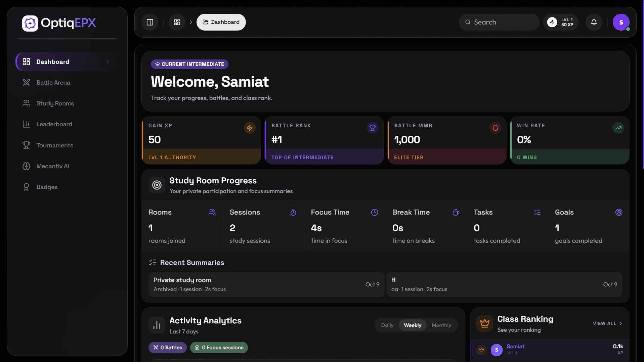Switch analytics to Weekly

coord(413,325)
